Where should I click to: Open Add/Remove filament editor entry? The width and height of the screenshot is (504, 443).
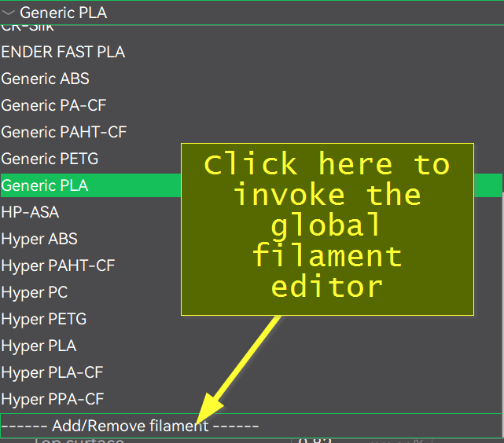[130, 426]
